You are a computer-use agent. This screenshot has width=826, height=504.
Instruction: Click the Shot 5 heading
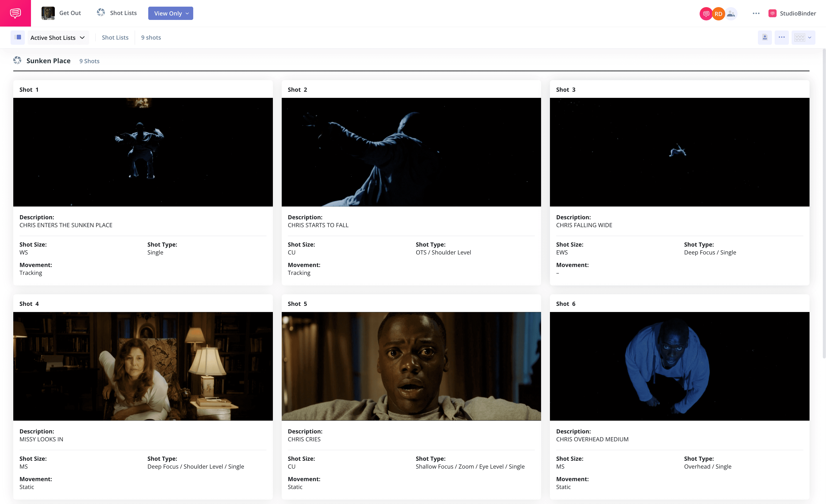click(x=297, y=304)
